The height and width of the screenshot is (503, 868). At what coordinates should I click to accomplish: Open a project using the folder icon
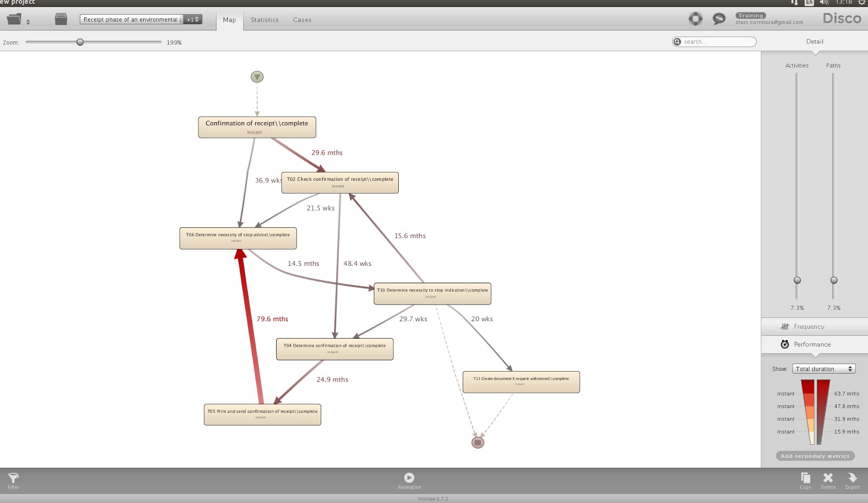tap(14, 18)
